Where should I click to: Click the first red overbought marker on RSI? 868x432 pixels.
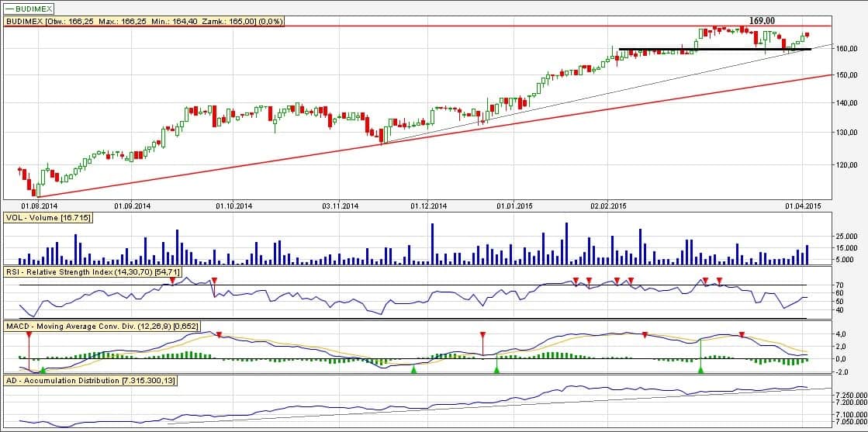pos(172,280)
